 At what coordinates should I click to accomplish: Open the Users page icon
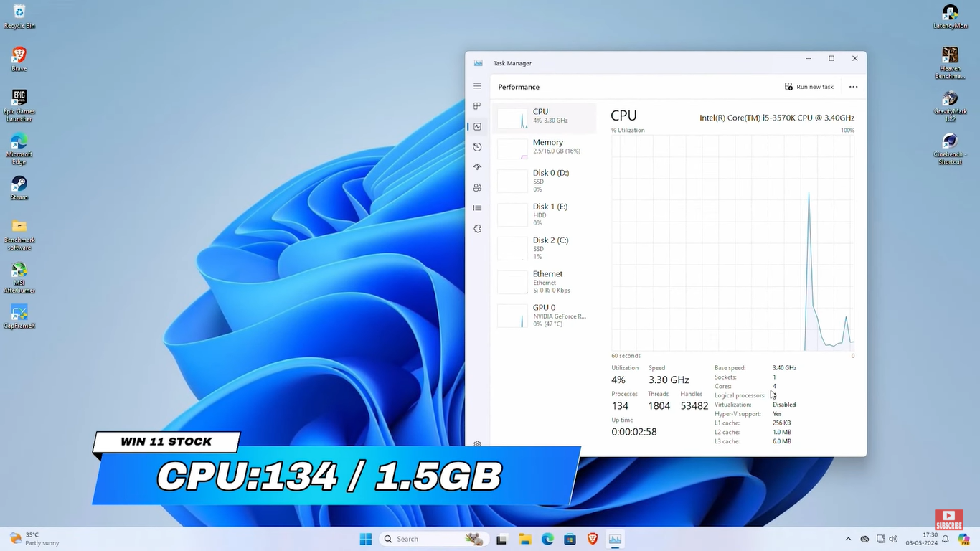click(477, 188)
